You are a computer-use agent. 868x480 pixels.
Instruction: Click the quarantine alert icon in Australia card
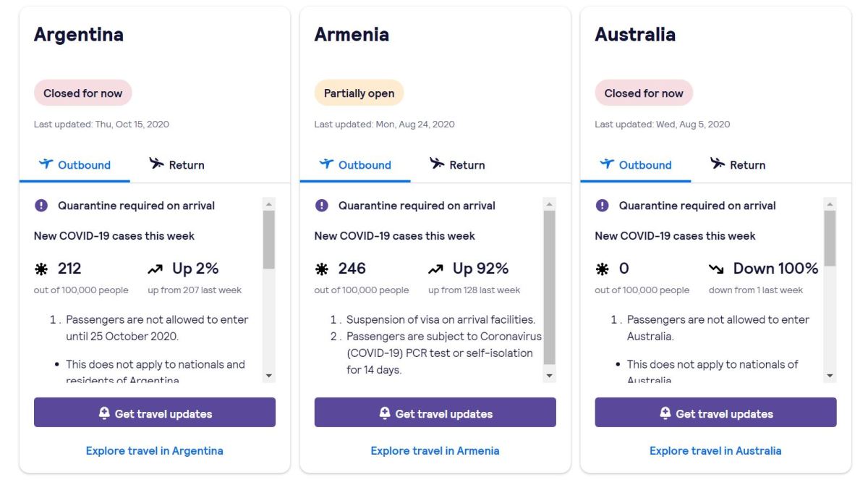click(602, 206)
